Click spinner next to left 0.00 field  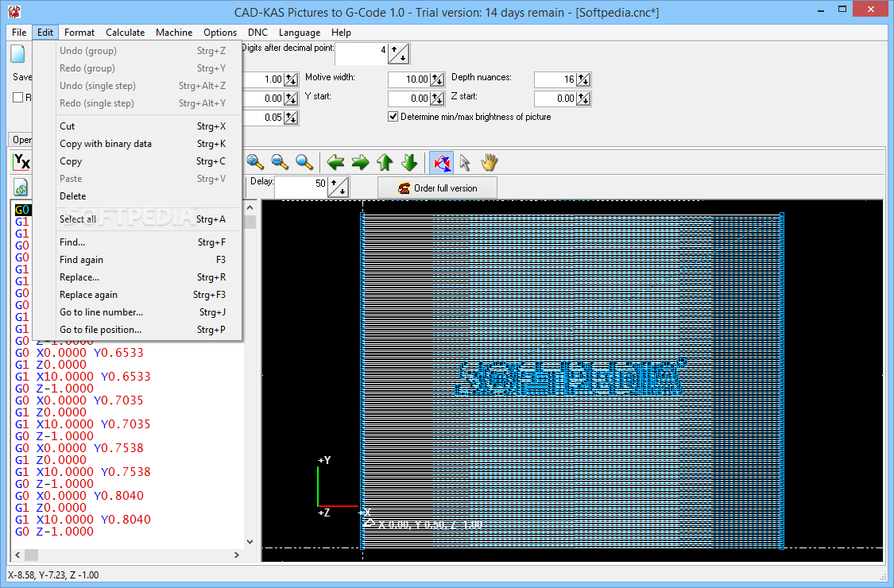(x=292, y=99)
